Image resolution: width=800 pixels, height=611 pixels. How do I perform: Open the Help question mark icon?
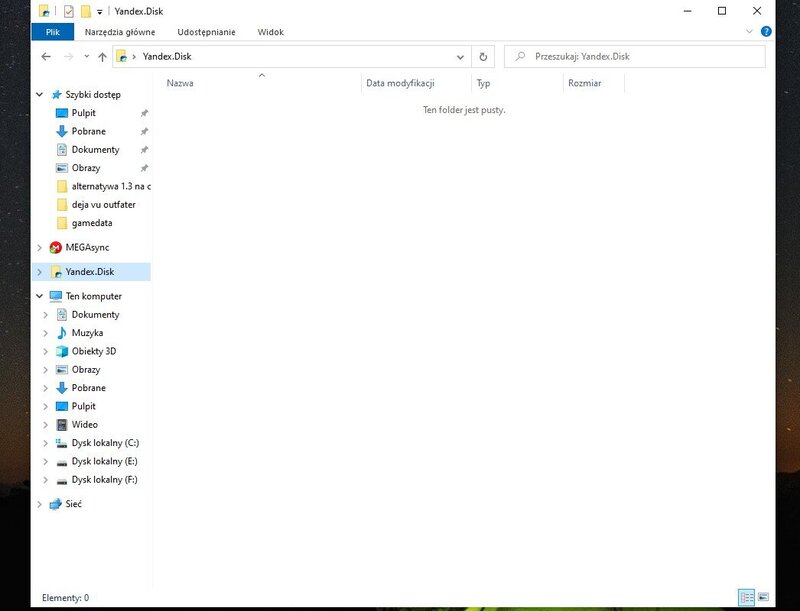[766, 31]
